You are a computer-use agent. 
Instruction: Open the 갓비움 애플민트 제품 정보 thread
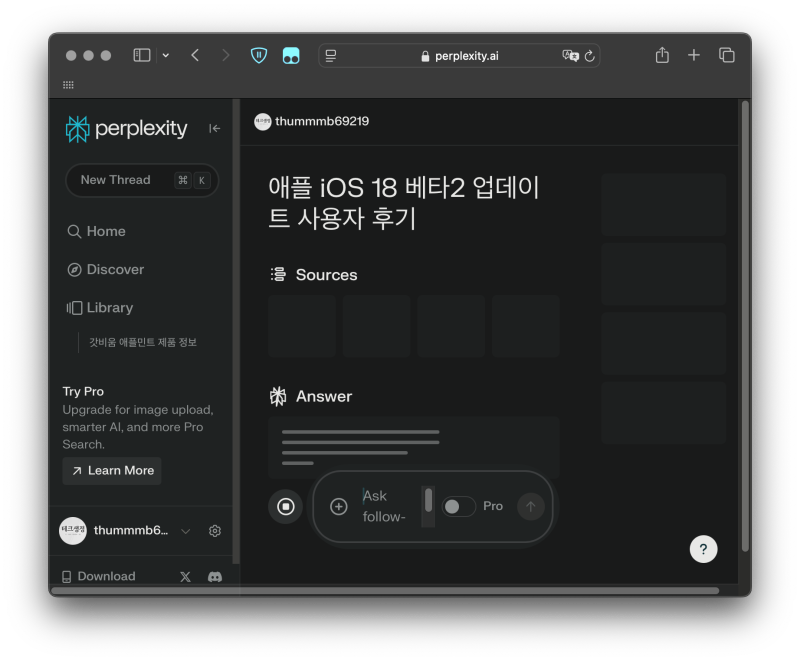(x=145, y=341)
